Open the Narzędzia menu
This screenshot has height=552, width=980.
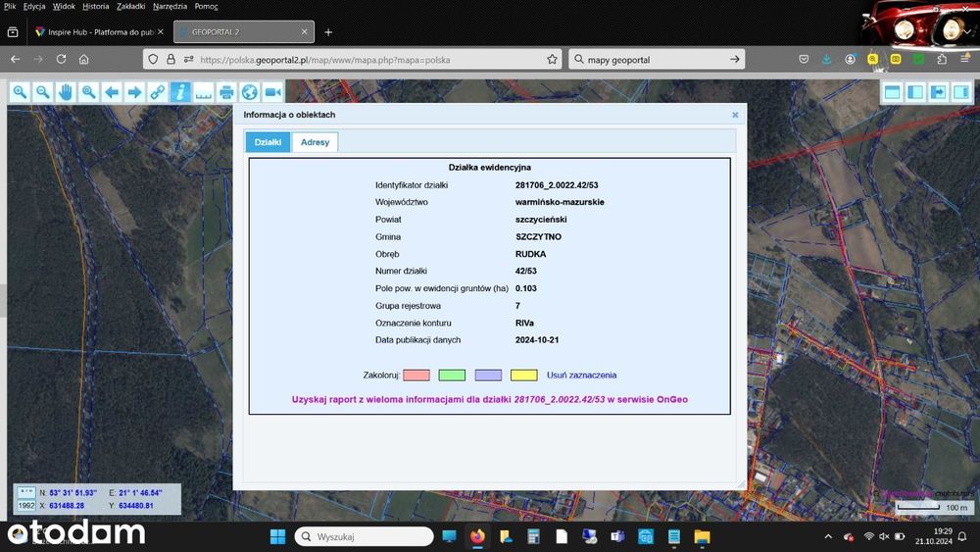coord(170,6)
